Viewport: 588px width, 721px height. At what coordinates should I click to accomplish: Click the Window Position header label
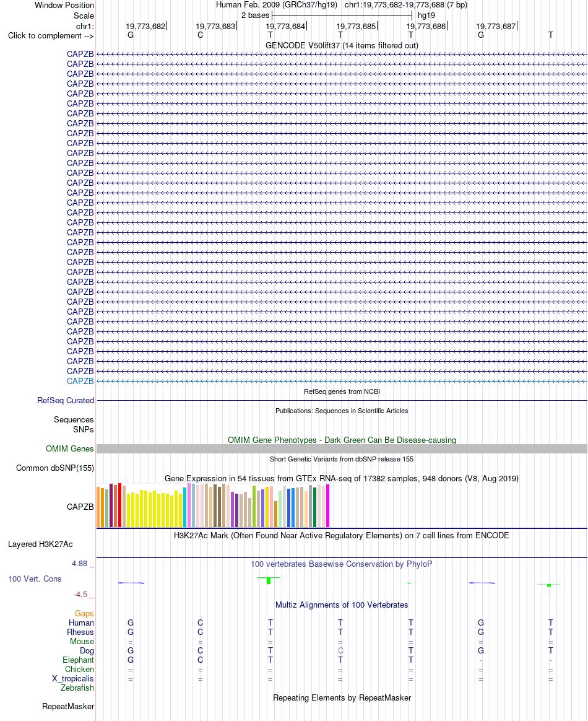click(x=64, y=6)
